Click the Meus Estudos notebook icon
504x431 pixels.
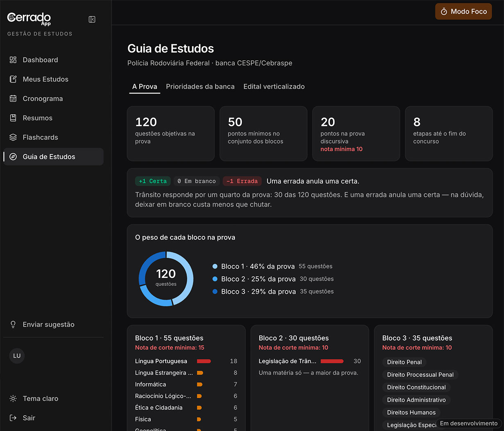pyautogui.click(x=13, y=79)
